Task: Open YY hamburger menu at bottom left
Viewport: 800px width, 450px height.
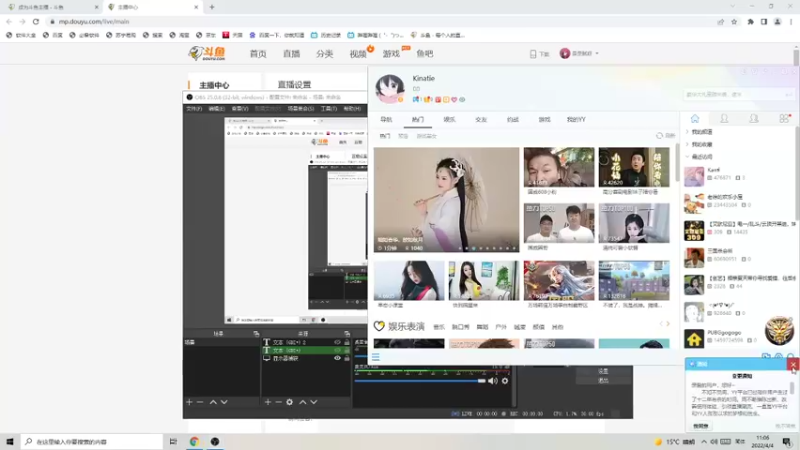Action: (x=376, y=357)
